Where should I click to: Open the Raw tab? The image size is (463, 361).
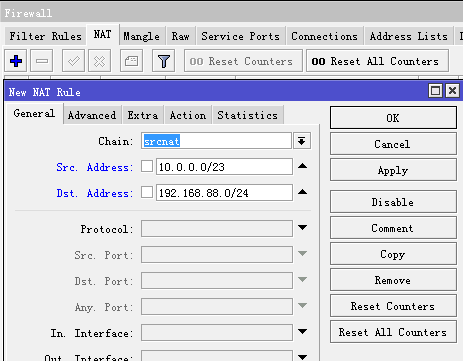pos(180,36)
